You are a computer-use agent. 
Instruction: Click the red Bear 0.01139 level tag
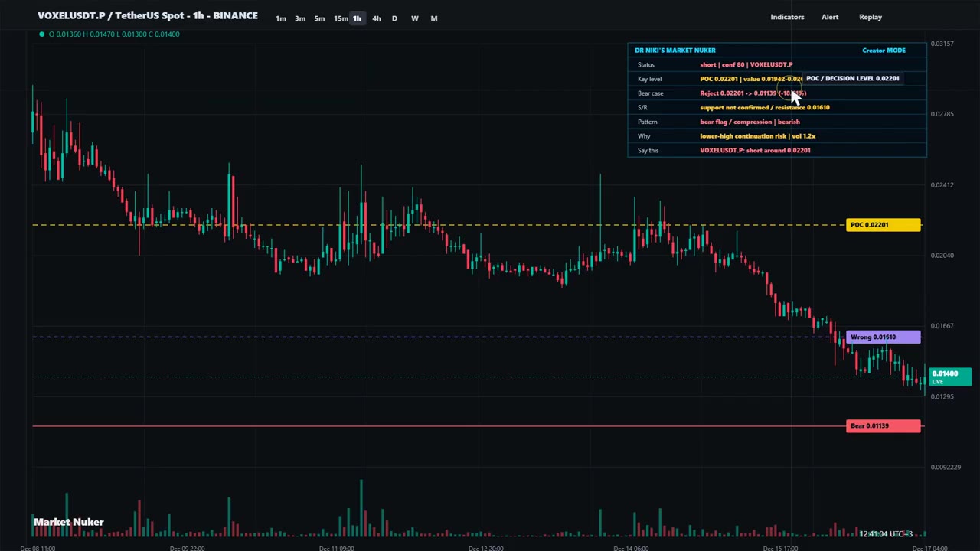[884, 426]
